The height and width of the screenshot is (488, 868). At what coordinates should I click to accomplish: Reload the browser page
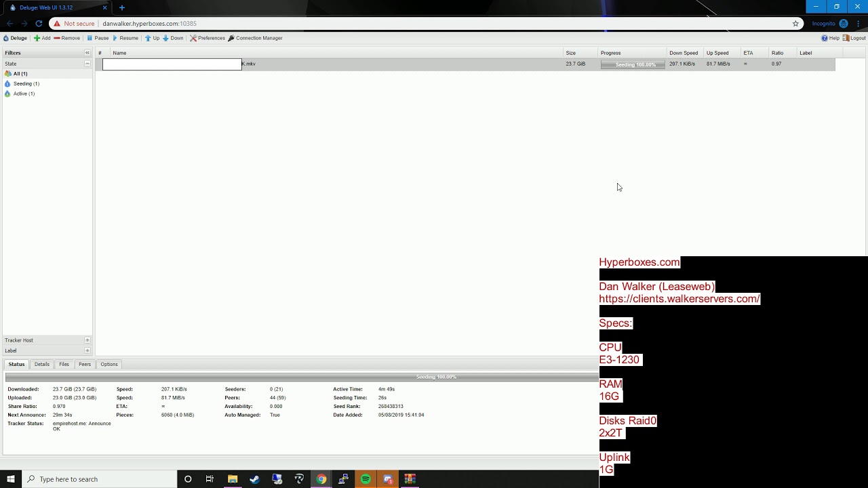click(x=39, y=23)
